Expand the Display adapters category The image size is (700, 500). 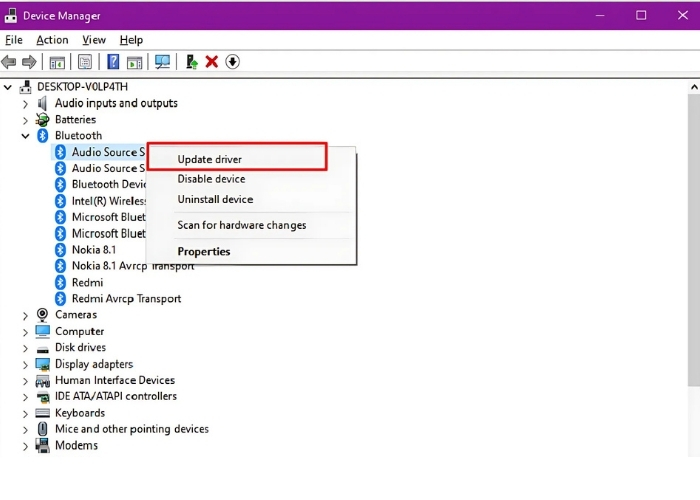[26, 364]
